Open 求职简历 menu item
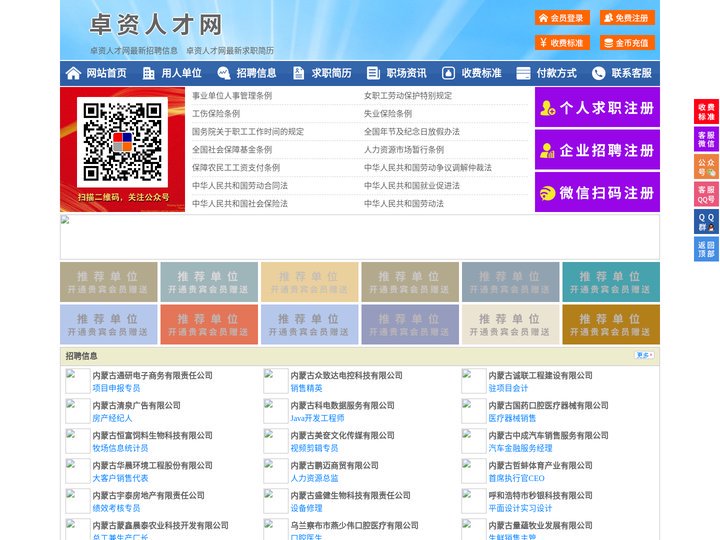 (332, 73)
